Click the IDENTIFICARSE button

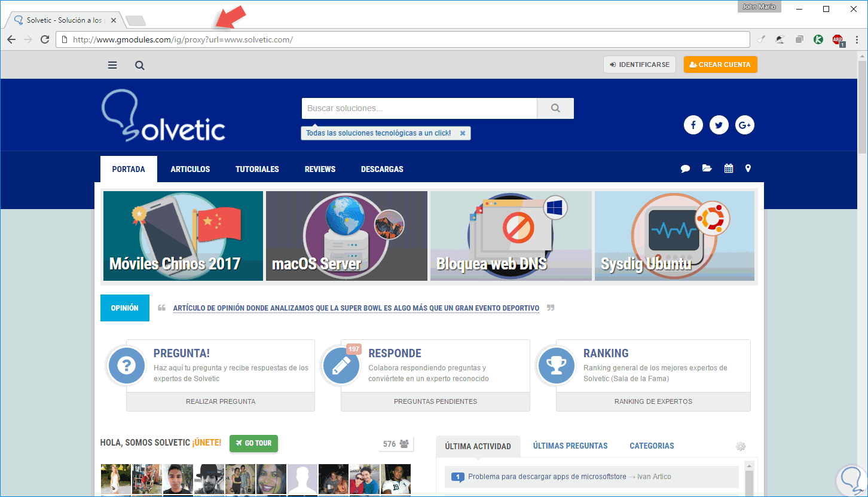pyautogui.click(x=640, y=65)
